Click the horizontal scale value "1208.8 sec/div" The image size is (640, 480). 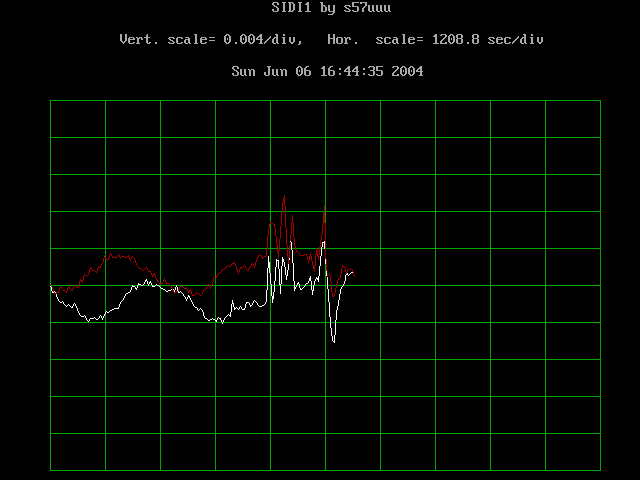click(488, 40)
